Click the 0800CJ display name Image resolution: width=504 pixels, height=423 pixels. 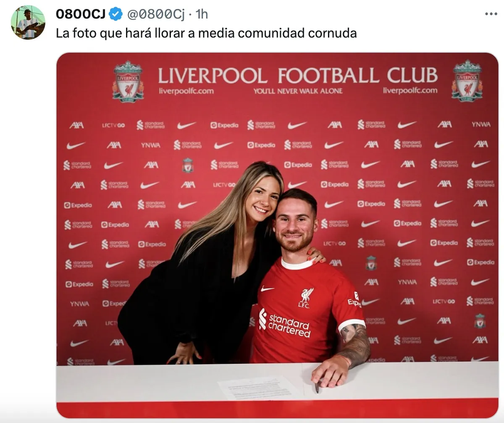81,14
